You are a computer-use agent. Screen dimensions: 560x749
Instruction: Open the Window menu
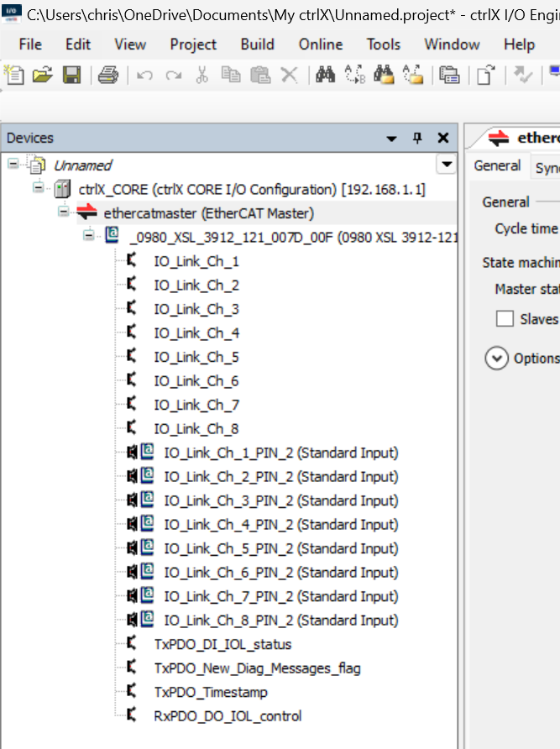pyautogui.click(x=452, y=45)
